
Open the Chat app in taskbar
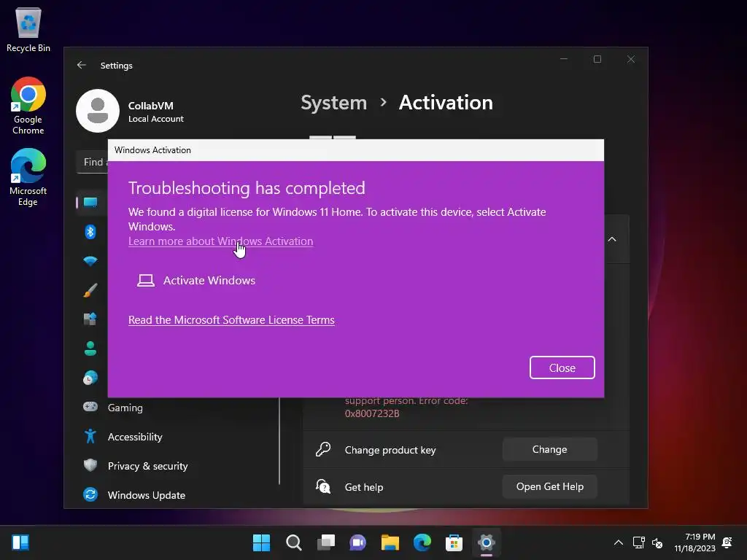click(x=357, y=542)
